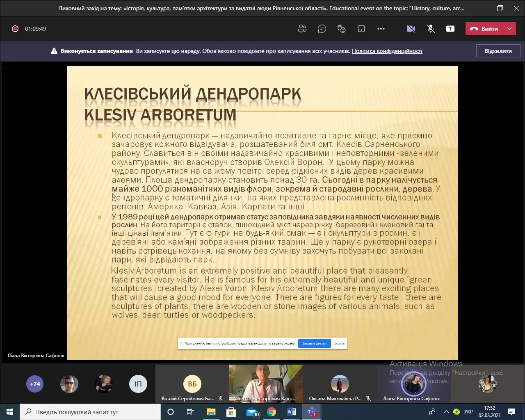Turn on the camera
This screenshot has height=420, width=525.
pos(411,29)
